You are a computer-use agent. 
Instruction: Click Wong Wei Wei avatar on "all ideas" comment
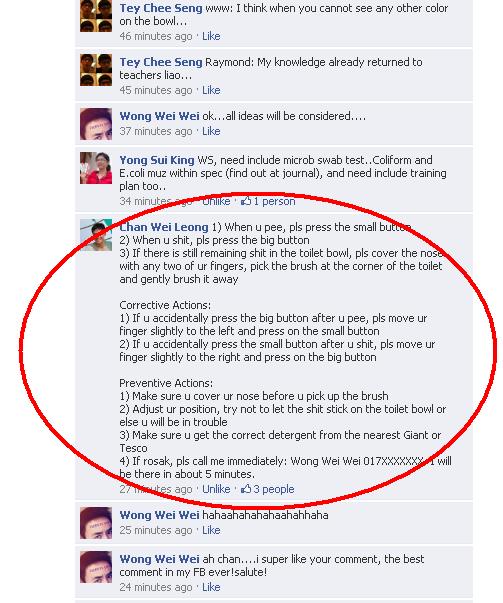[x=96, y=124]
